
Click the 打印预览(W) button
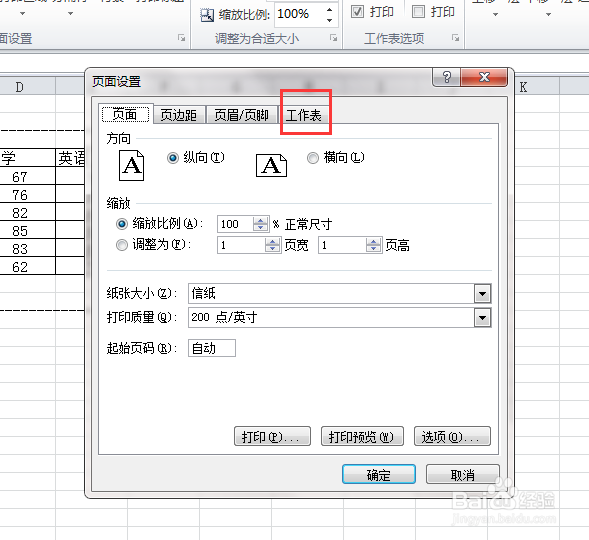362,436
